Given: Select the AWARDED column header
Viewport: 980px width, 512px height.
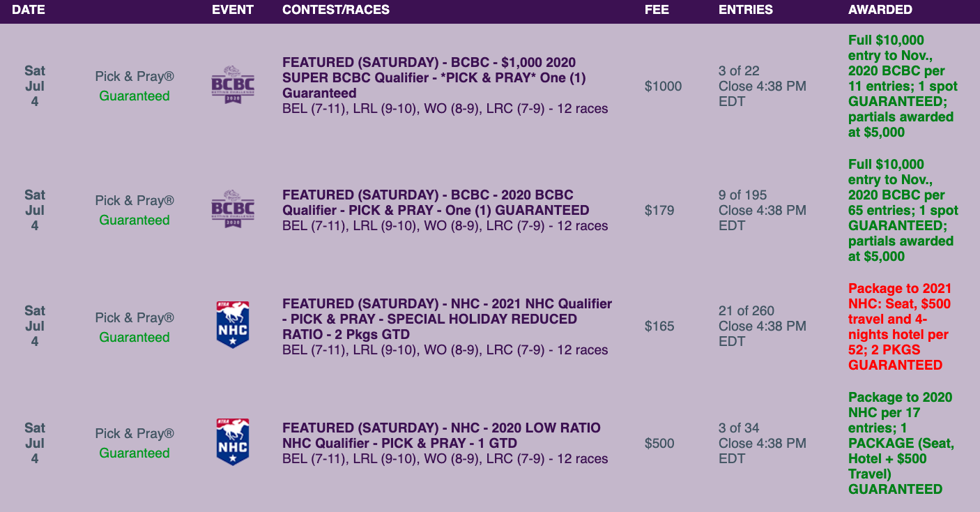Looking at the screenshot, I should [880, 10].
